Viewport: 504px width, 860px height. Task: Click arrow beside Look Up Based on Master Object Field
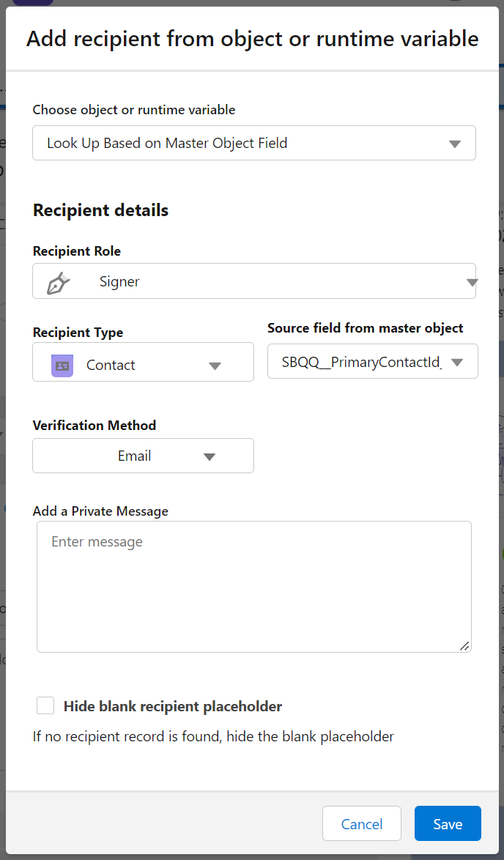click(455, 144)
